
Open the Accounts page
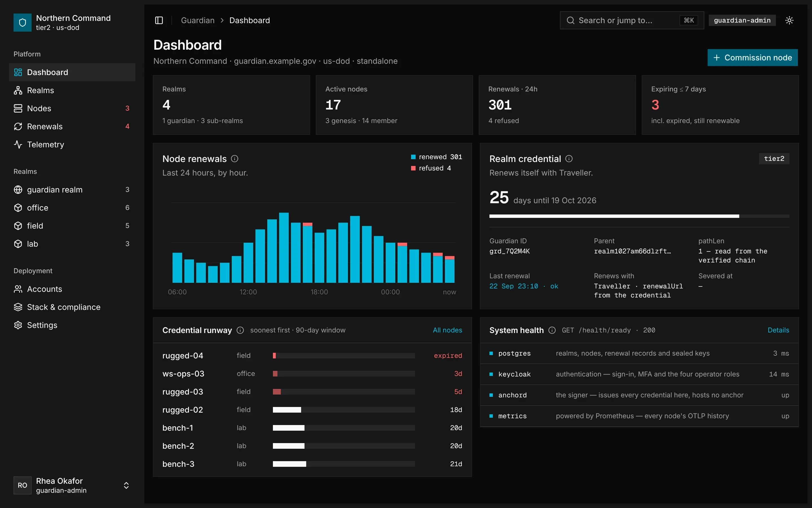pyautogui.click(x=72, y=289)
